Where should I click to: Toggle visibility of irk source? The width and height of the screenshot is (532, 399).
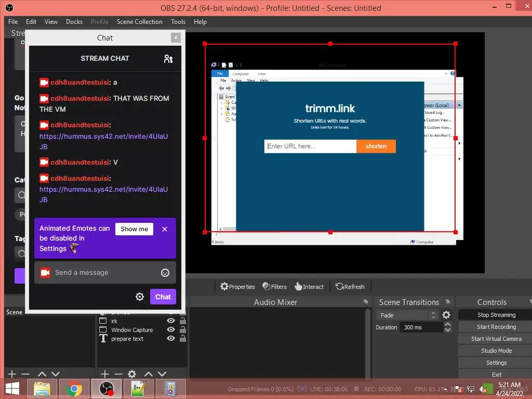tap(171, 321)
